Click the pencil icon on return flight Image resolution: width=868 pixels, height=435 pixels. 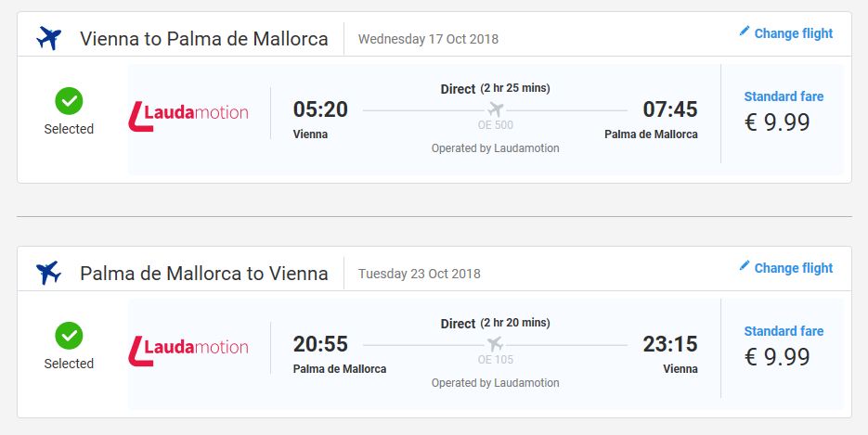(x=745, y=266)
